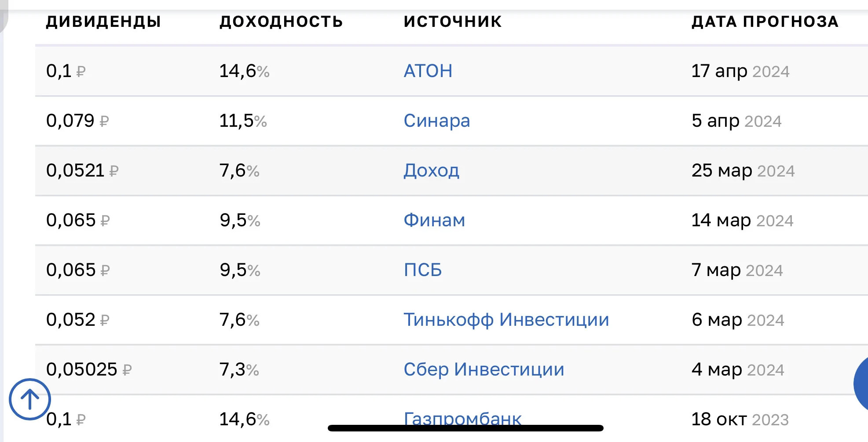This screenshot has width=868, height=442.
Task: Open Тинькофф Инвестиции source link
Action: pos(506,320)
